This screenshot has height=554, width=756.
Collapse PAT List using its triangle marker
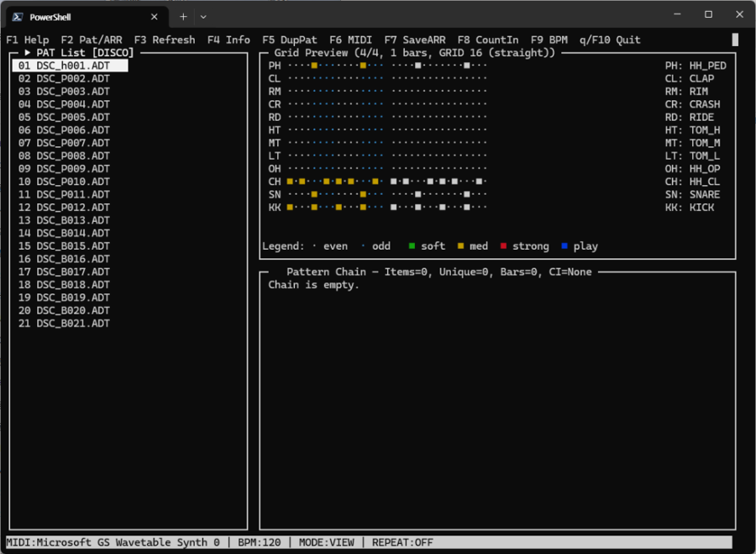point(26,51)
